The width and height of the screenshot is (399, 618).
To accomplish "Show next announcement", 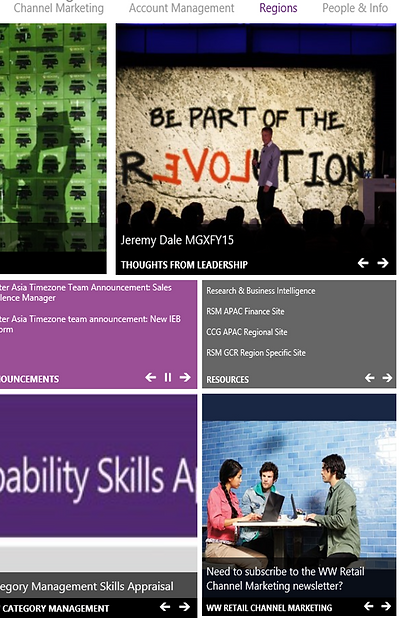I will coord(185,378).
